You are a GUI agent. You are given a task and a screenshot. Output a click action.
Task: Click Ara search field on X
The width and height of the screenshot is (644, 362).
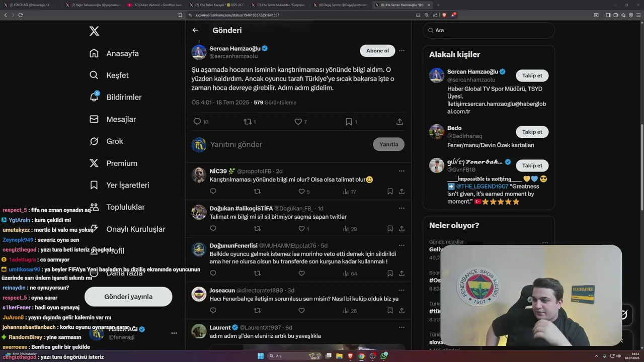(x=489, y=30)
